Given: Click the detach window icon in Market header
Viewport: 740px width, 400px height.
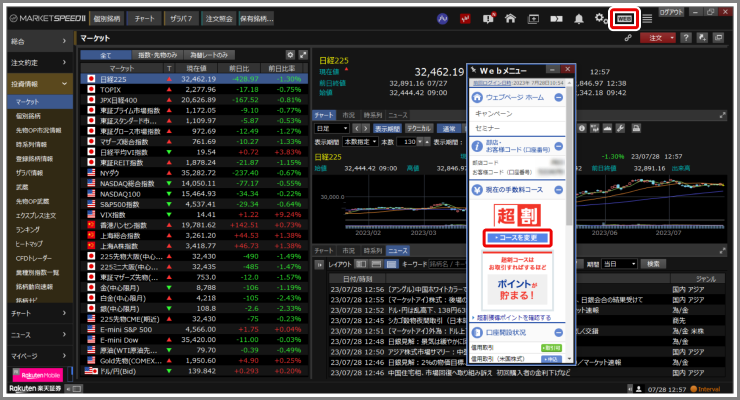Looking at the screenshot, I should (718, 38).
